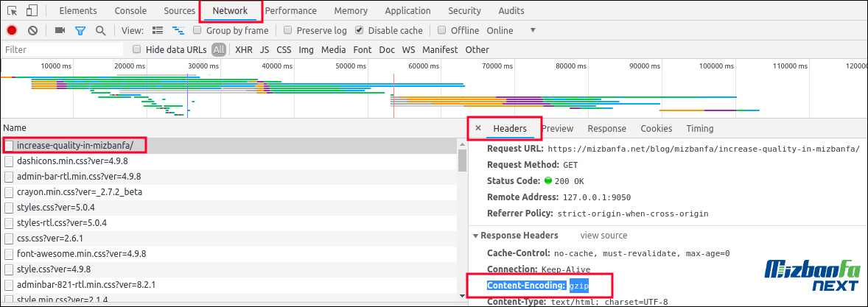Select dashicons.min.css?ver=4.9.8 request
Screen dimensions: 868x307
pyautogui.click(x=228, y=161)
